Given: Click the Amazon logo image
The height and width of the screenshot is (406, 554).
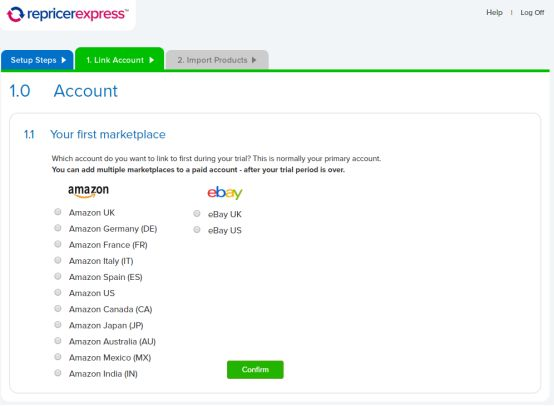Looking at the screenshot, I should [x=88, y=191].
